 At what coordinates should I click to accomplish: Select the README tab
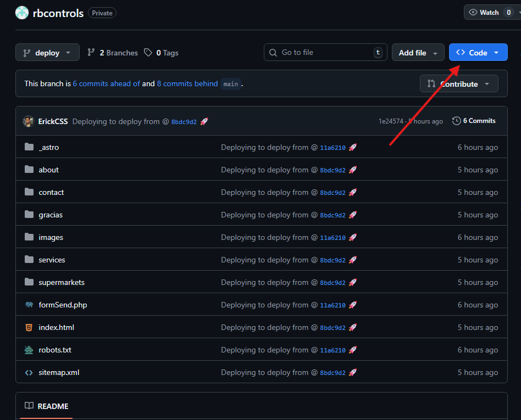(x=47, y=406)
